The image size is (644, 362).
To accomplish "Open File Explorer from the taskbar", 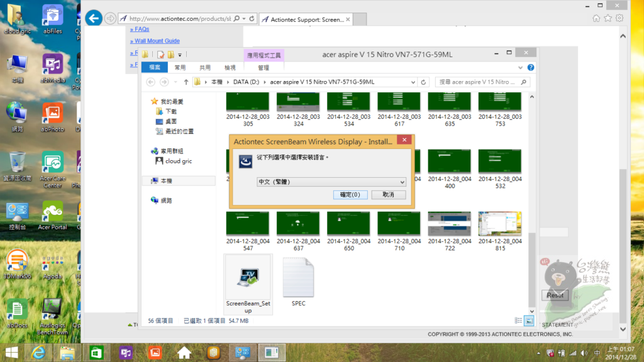I will click(x=67, y=353).
